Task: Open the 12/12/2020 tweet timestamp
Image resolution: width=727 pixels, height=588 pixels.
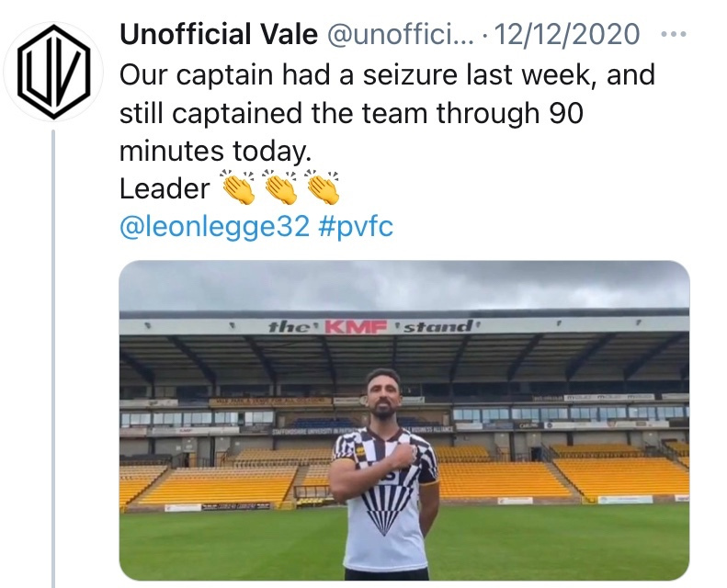Action: [x=566, y=35]
